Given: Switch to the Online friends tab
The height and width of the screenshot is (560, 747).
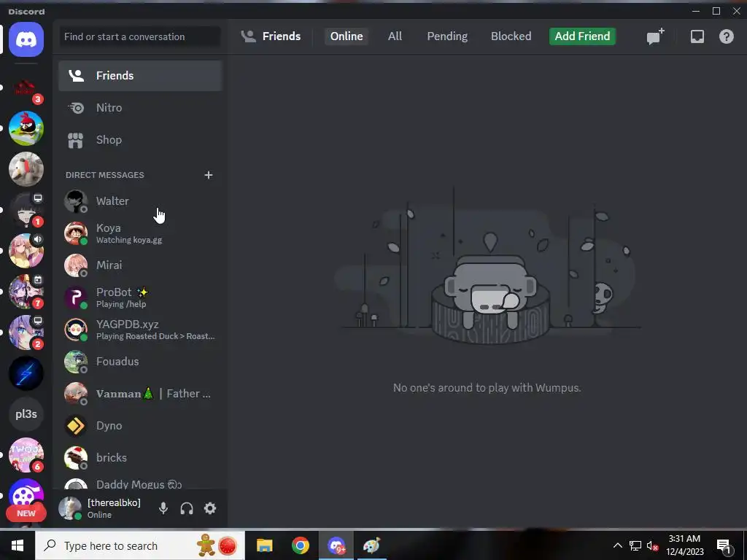Looking at the screenshot, I should click(x=347, y=36).
